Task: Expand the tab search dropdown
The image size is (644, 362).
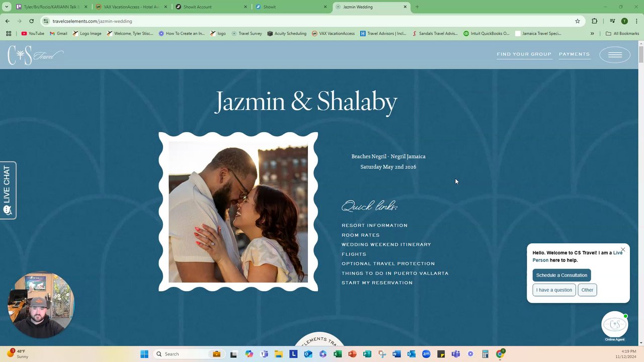Action: (7, 7)
